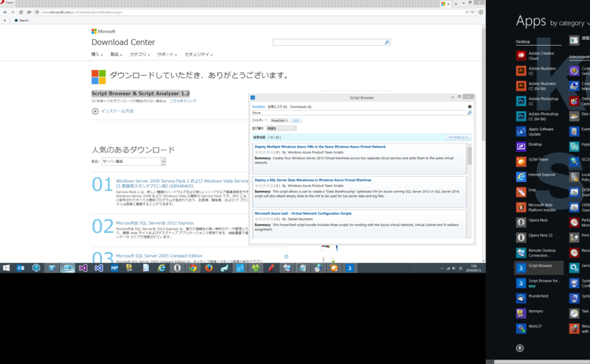Open Microsoft Azure IaaS Virtual Network Configuration link

point(303,213)
